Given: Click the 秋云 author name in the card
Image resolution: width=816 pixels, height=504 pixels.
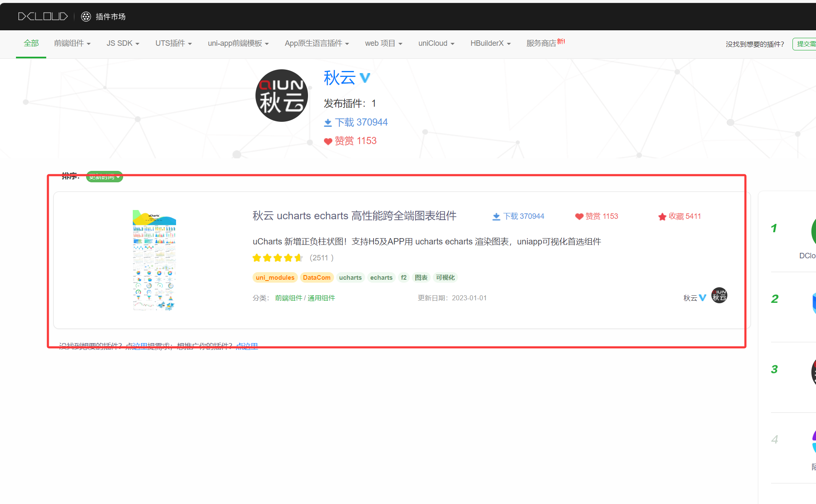Looking at the screenshot, I should (x=690, y=298).
